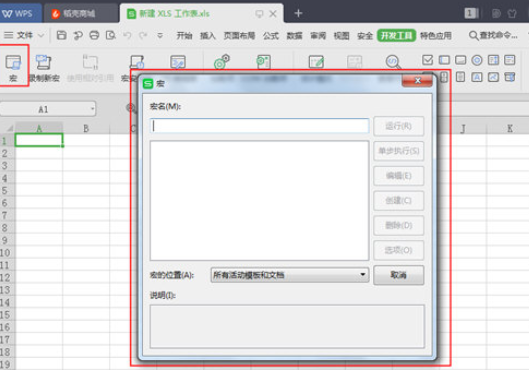Switch to the 页面布局 (Page Layout) tab
Viewport: 529px width, 370px height.
pyautogui.click(x=239, y=35)
